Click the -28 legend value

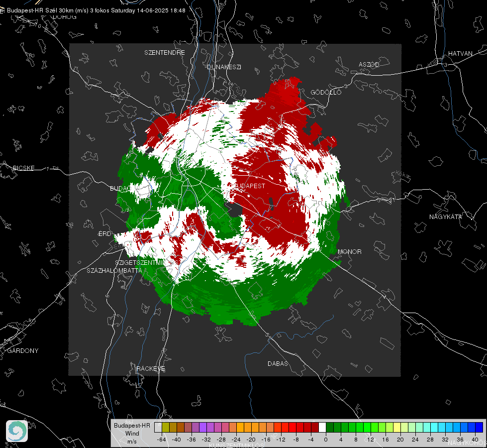(221, 440)
